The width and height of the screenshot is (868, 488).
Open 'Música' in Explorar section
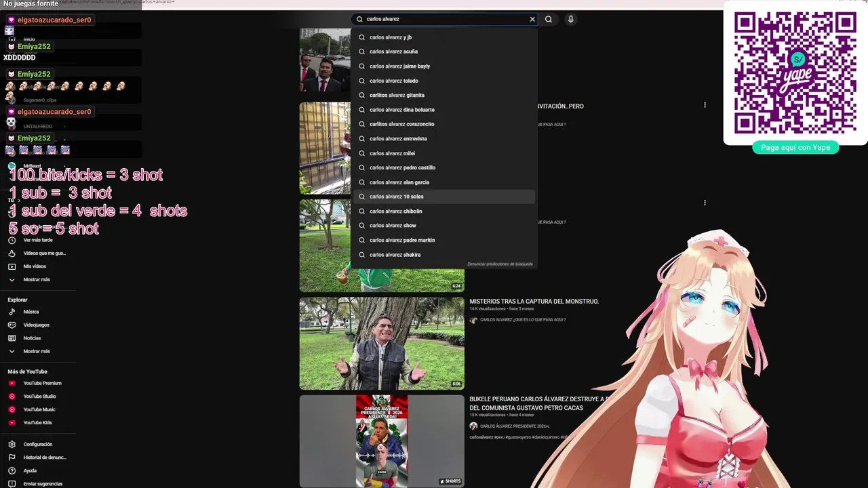[x=31, y=312]
